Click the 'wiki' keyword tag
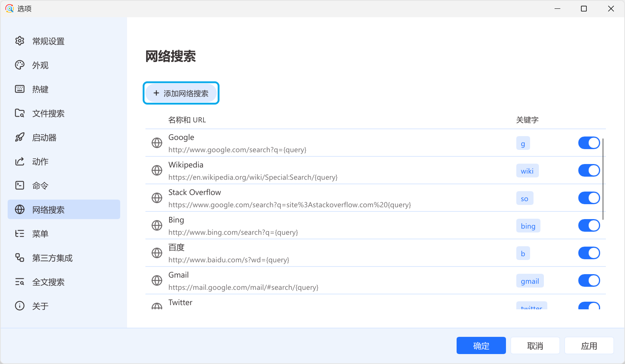Screen dimensions: 625x364 (527, 171)
